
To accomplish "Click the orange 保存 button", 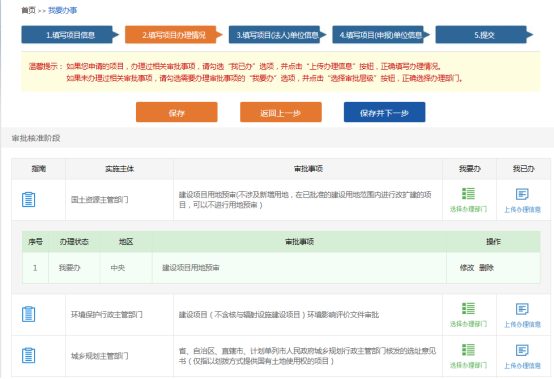I will tap(177, 112).
